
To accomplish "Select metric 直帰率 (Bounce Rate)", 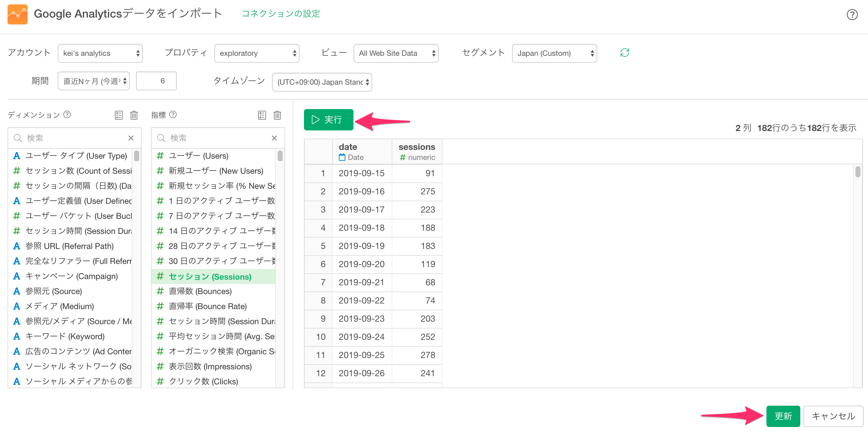I will tap(214, 306).
